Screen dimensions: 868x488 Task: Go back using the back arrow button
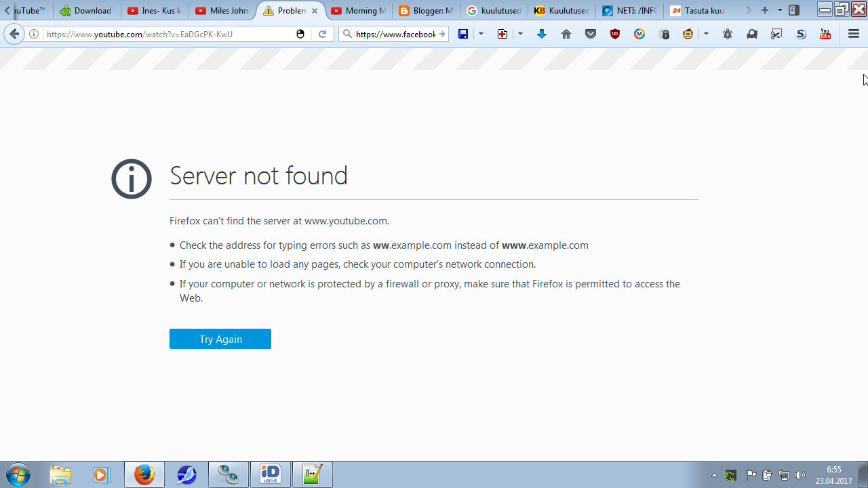click(x=14, y=34)
